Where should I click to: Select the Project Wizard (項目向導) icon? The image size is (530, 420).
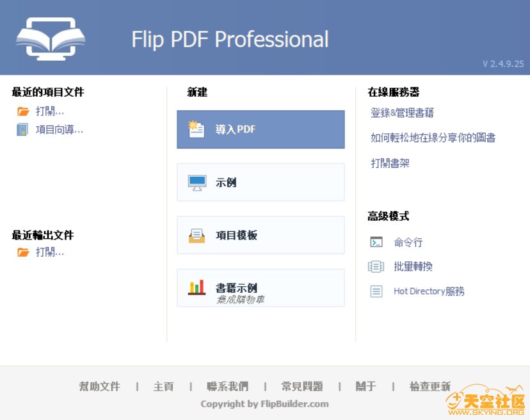click(19, 129)
